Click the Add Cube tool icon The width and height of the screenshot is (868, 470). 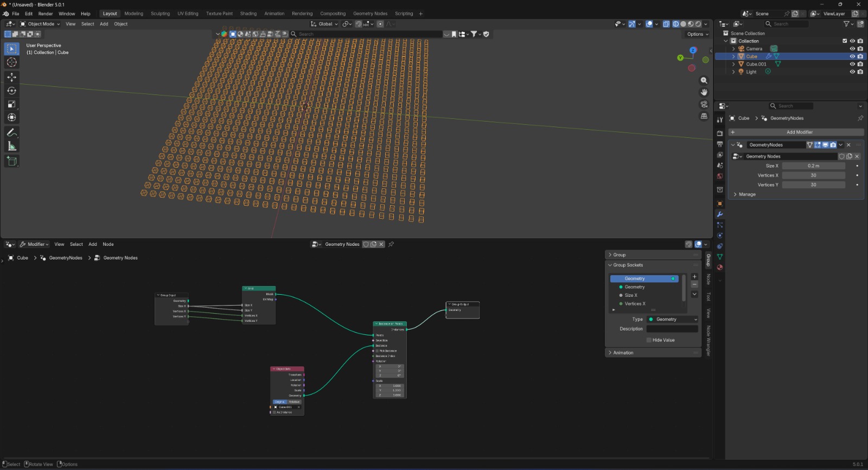click(x=11, y=161)
